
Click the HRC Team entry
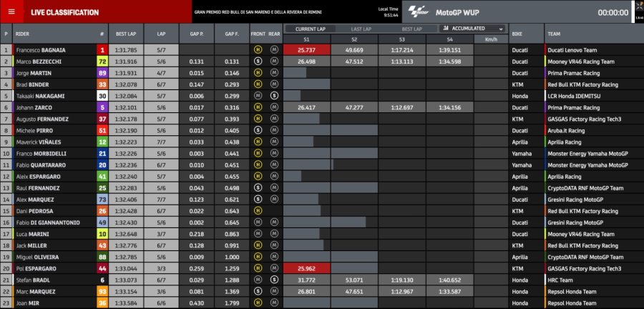(x=560, y=280)
